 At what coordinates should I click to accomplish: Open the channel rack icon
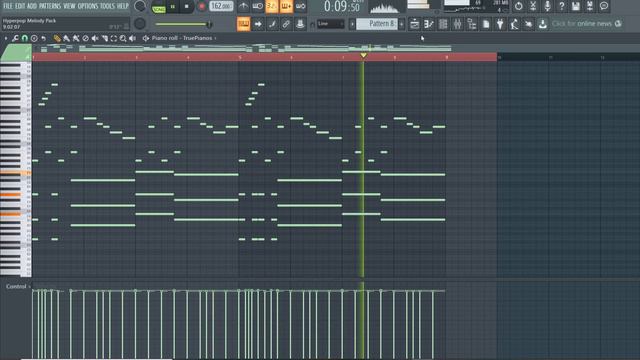click(x=443, y=24)
